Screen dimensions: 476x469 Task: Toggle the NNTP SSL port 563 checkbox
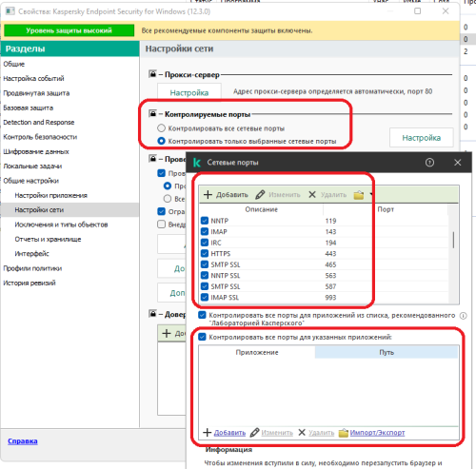pyautogui.click(x=205, y=275)
